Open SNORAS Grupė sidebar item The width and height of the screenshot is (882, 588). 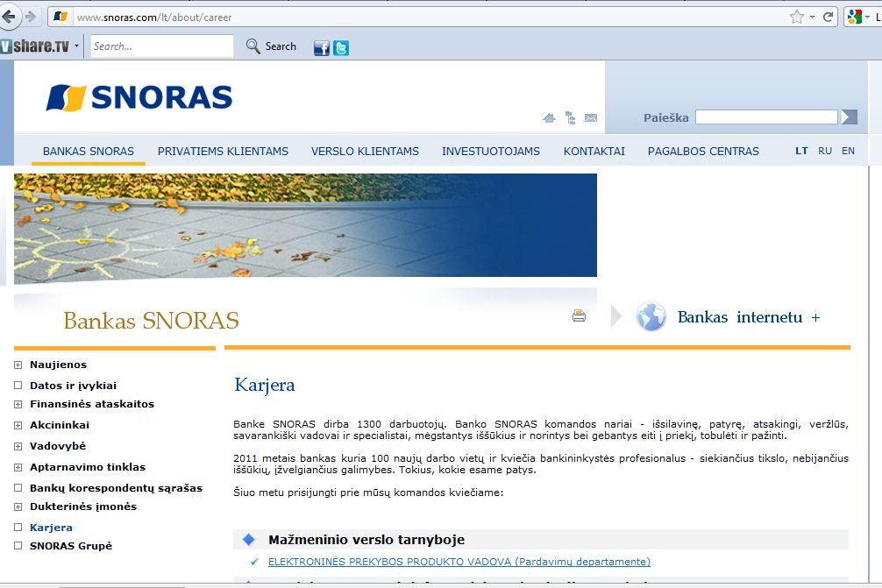71,545
